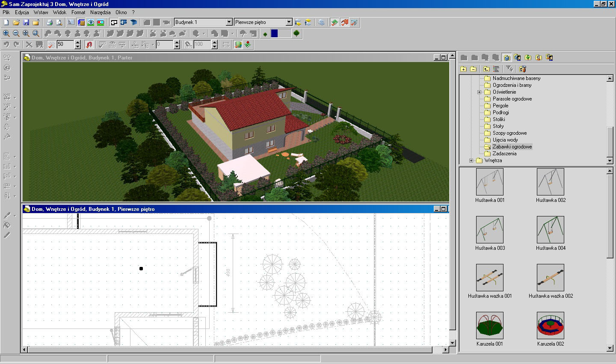This screenshot has height=364, width=616.
Task: Open the Budynek 1 building dropdown
Action: pyautogui.click(x=229, y=22)
